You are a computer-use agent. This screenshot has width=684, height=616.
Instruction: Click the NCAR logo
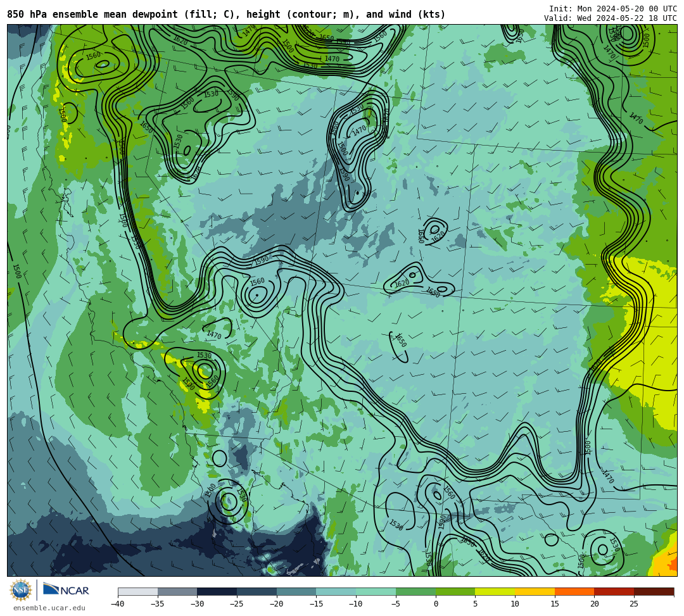pos(66,590)
